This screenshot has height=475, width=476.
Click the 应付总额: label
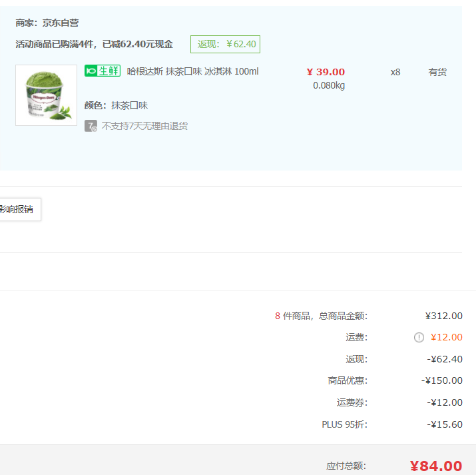[x=346, y=466]
